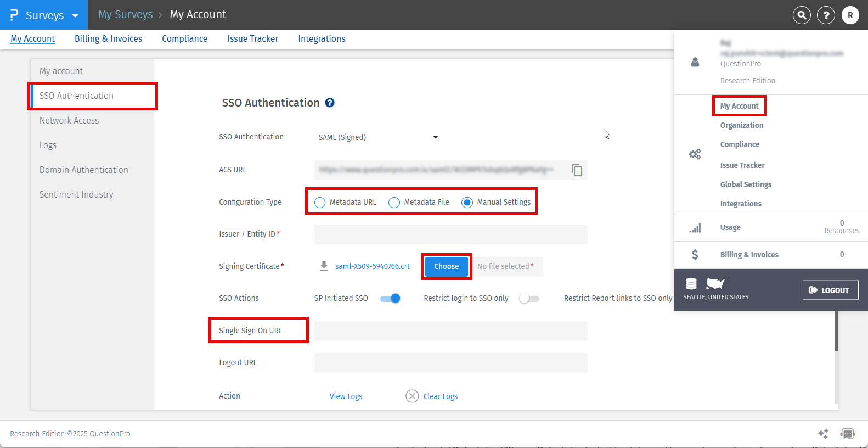This screenshot has height=448, width=868.
Task: Open Network Access in left sidebar
Action: pos(69,120)
